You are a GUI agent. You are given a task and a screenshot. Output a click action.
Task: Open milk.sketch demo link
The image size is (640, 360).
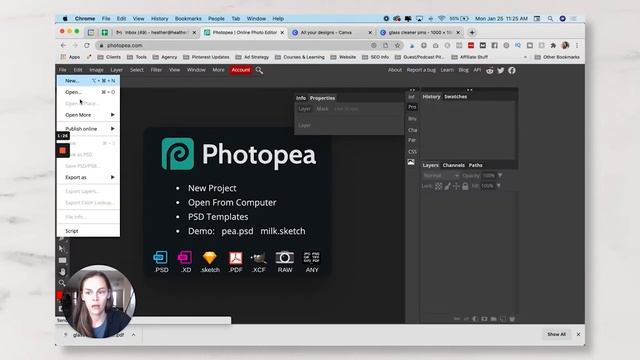[x=282, y=231]
